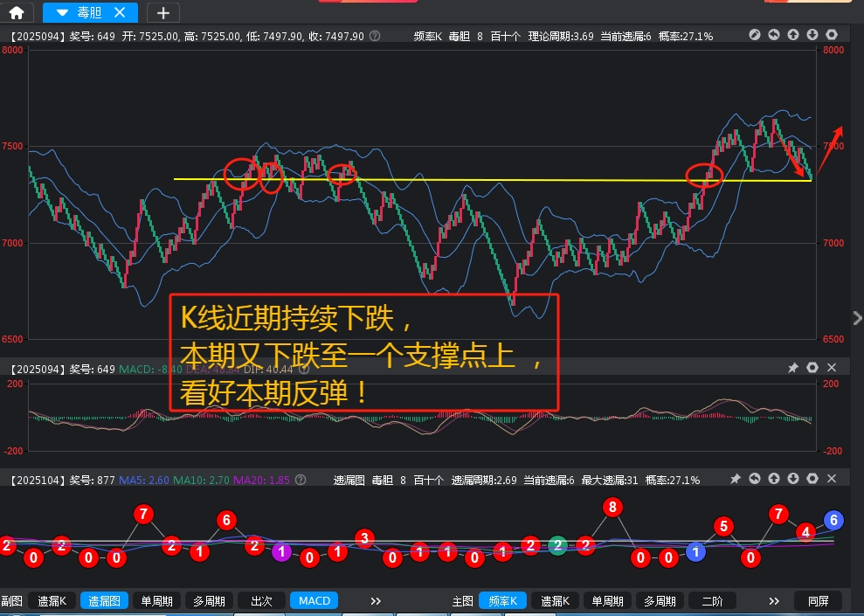Click the MA10: 2.70 indicator label
This screenshot has height=616, width=864.
[201, 480]
